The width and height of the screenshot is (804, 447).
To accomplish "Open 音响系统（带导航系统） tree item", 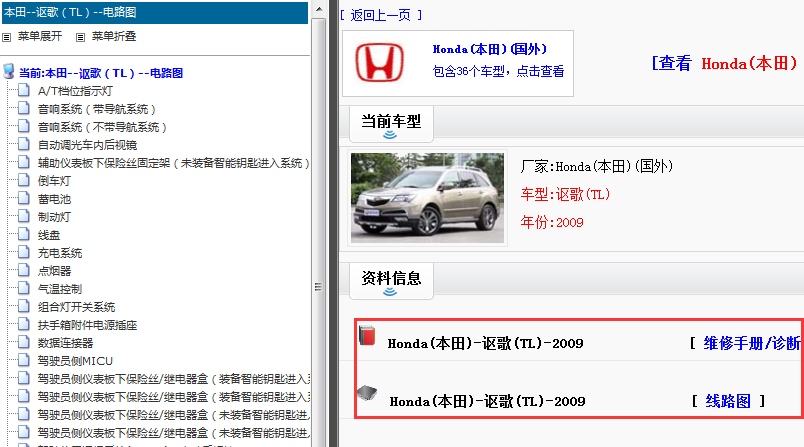I will tap(96, 109).
